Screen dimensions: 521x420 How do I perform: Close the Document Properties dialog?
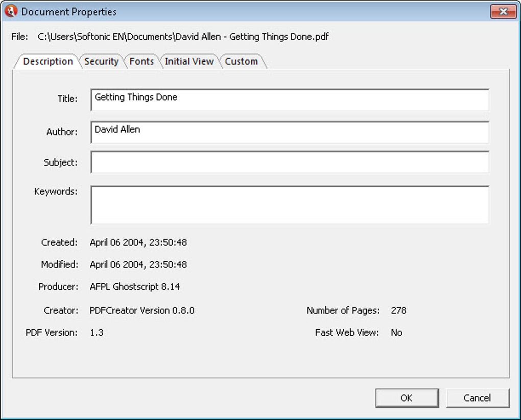click(504, 12)
